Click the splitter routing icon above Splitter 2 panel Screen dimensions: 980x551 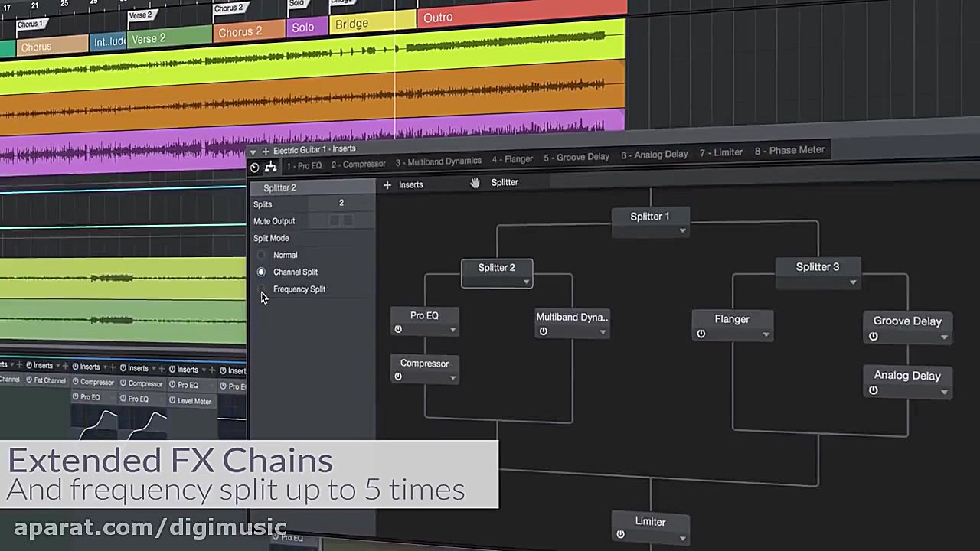[x=271, y=167]
